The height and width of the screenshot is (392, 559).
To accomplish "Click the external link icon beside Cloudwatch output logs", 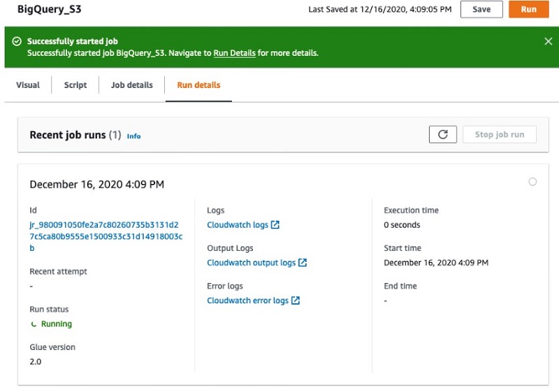I will (303, 263).
